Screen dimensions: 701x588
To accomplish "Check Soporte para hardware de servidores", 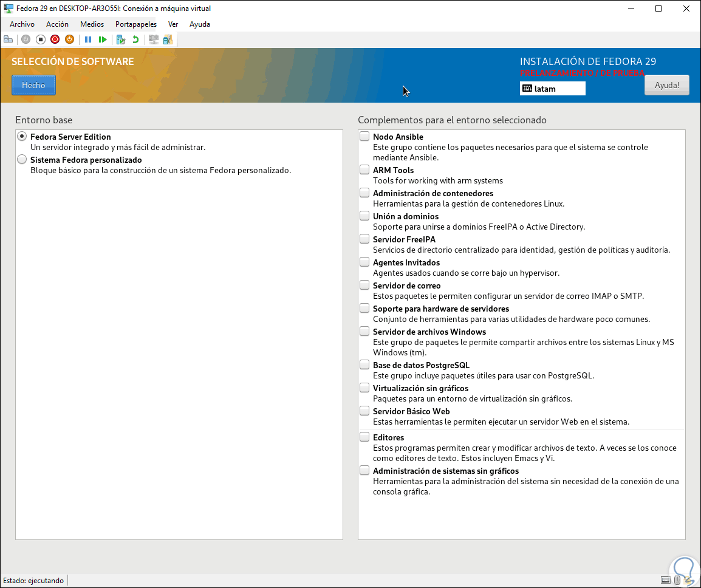I will [x=364, y=309].
